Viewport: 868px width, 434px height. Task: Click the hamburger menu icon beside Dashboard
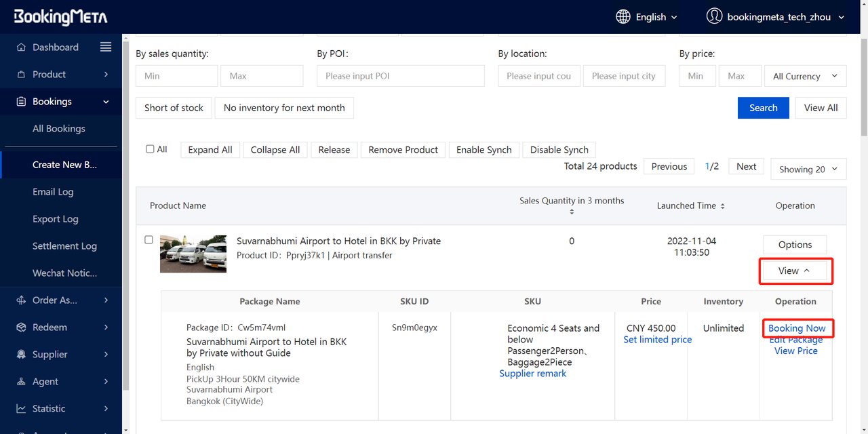pyautogui.click(x=106, y=47)
